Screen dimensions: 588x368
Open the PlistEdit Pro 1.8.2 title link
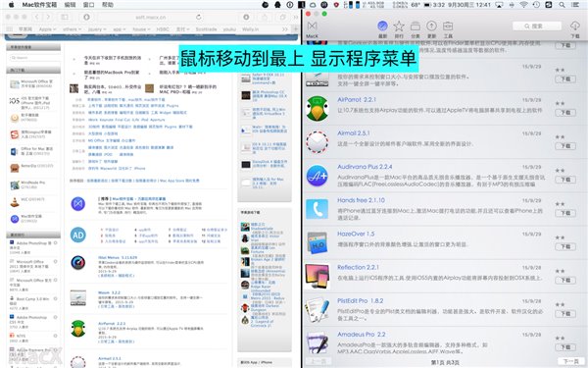pos(360,301)
